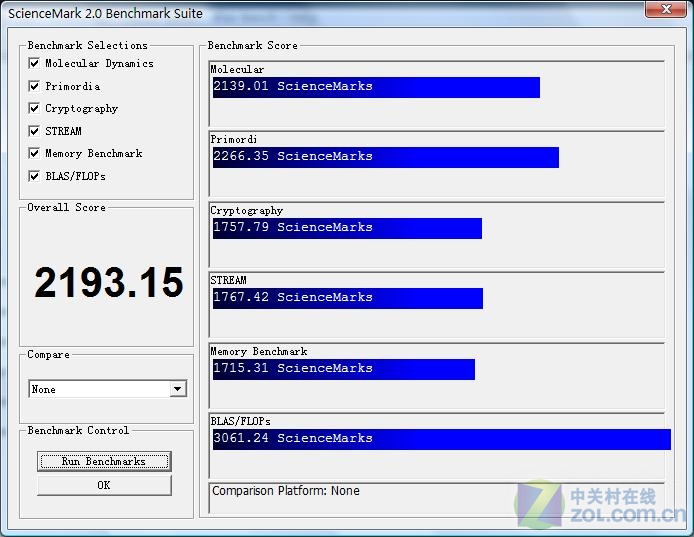Select the Primordia score bar 2266.35

(x=386, y=157)
